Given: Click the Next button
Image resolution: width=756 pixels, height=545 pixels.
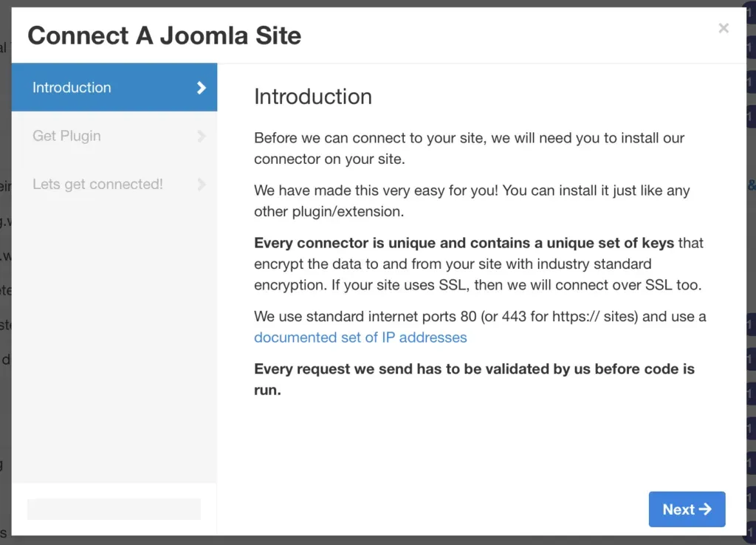Looking at the screenshot, I should tap(687, 509).
